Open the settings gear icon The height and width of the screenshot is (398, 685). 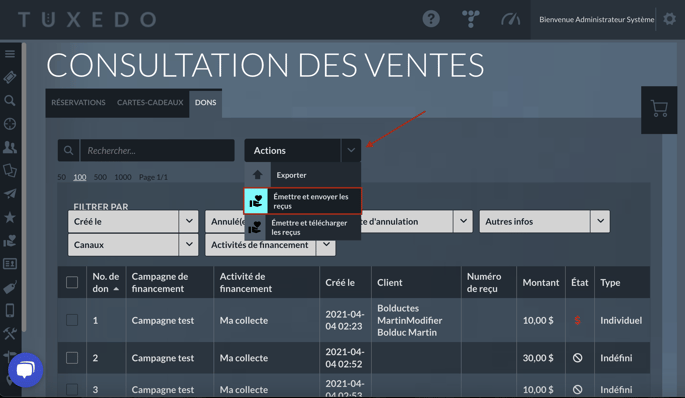pos(669,19)
